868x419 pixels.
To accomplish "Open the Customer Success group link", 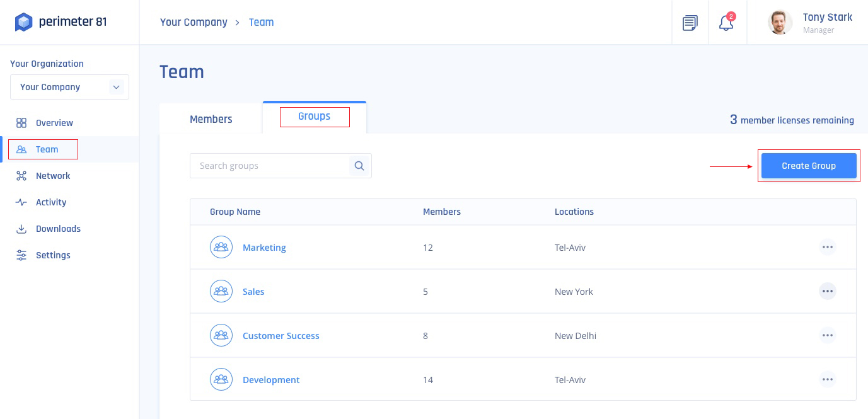I will click(281, 336).
